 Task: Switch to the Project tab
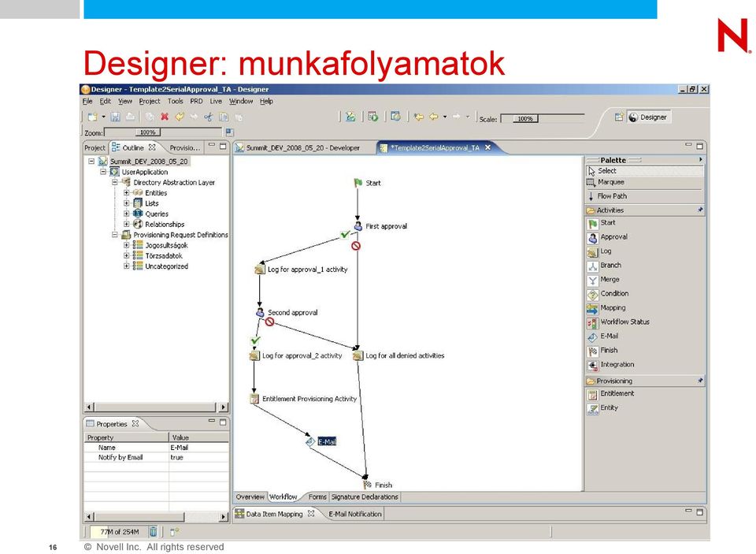tap(94, 147)
